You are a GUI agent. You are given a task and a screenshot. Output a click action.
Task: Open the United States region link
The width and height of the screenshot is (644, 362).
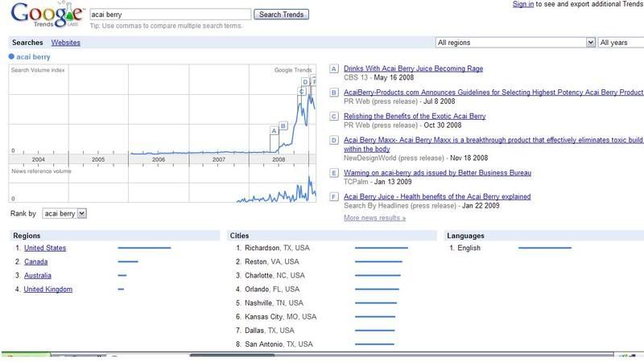45,248
